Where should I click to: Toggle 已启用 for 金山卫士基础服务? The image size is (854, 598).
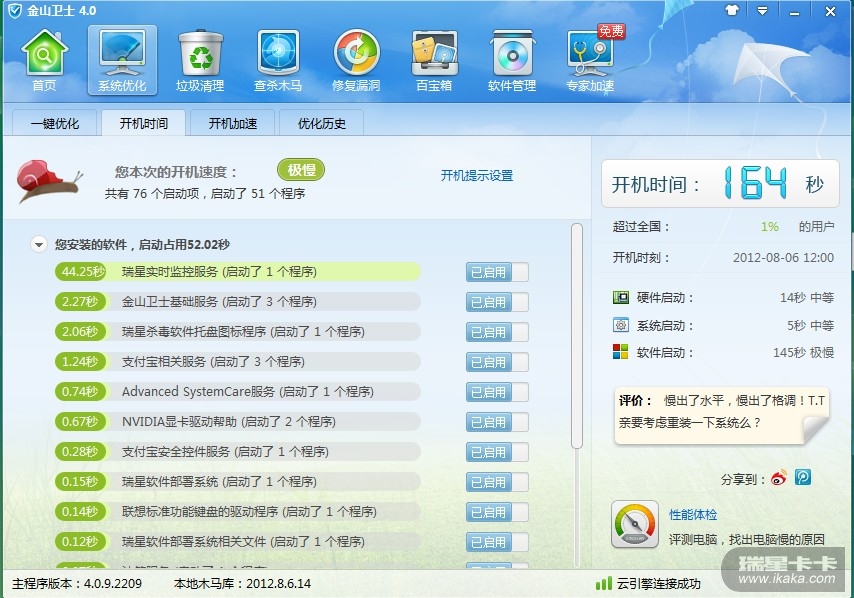[x=497, y=302]
